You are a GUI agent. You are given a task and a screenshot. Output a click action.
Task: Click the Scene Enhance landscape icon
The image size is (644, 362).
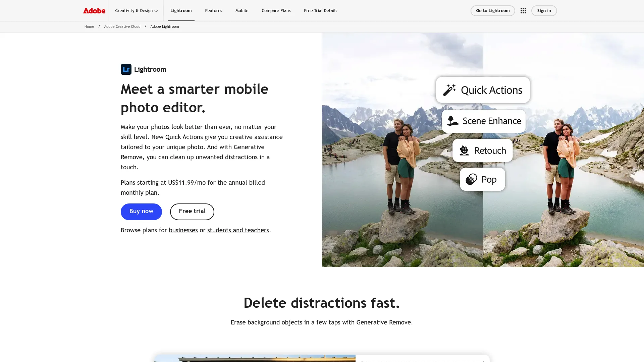coord(453,121)
